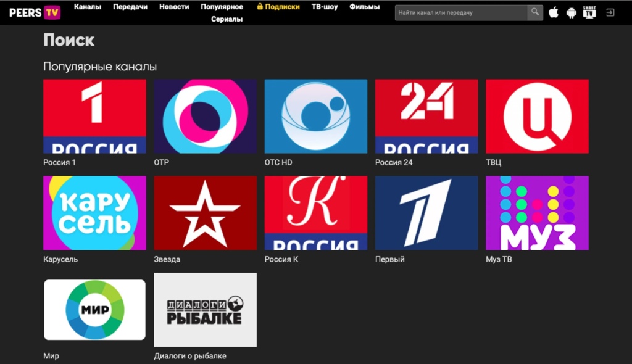Open the Каналы menu item

click(88, 7)
